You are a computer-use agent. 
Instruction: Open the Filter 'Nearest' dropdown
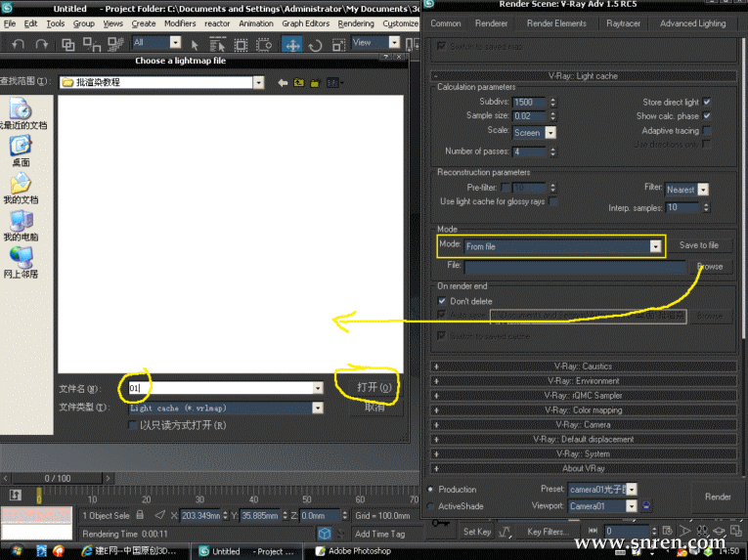703,190
